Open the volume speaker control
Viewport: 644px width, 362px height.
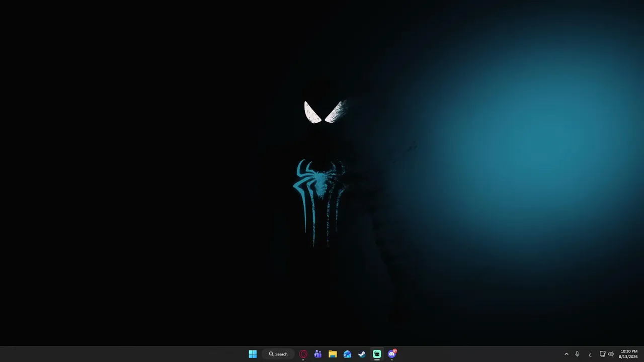611,354
